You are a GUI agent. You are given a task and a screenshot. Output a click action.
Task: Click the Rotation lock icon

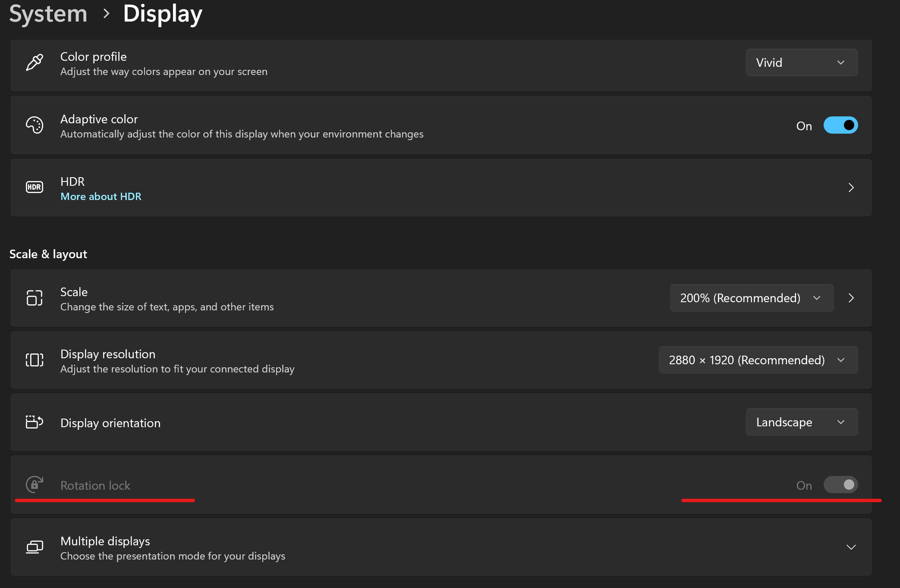(35, 485)
